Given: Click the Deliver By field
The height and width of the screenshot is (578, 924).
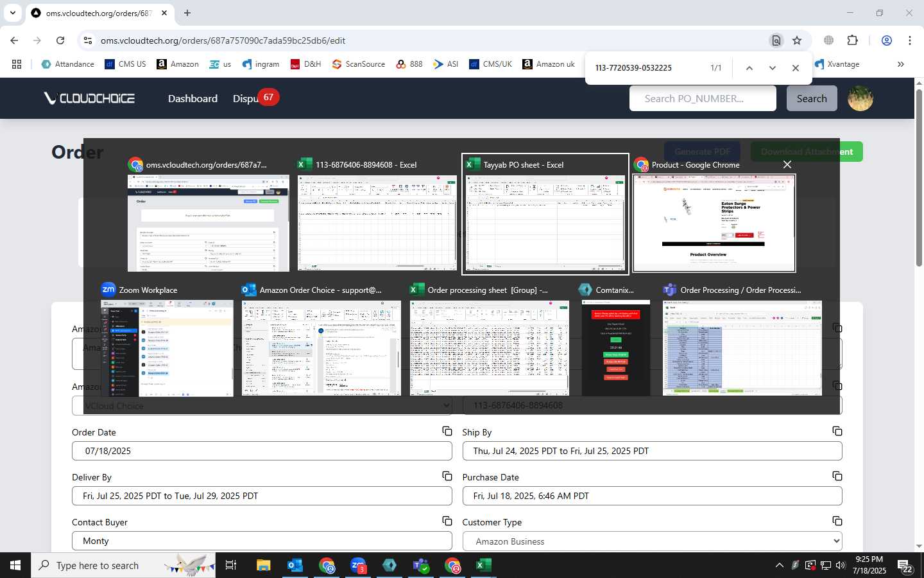Looking at the screenshot, I should [262, 496].
